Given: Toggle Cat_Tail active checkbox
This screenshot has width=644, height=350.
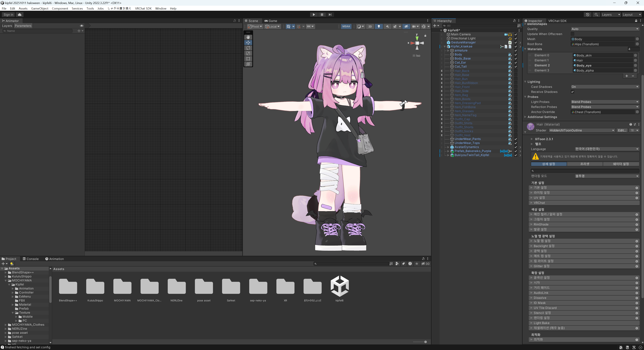Looking at the screenshot, I should point(516,67).
